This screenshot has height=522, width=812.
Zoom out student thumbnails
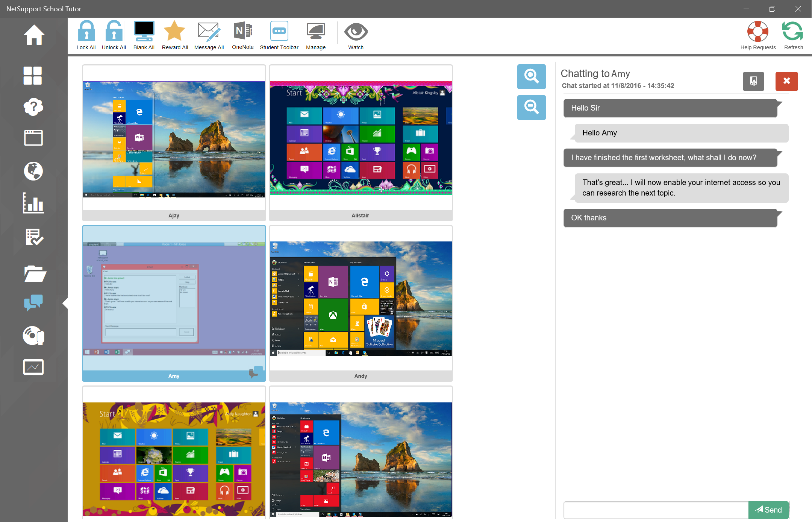[x=531, y=108]
